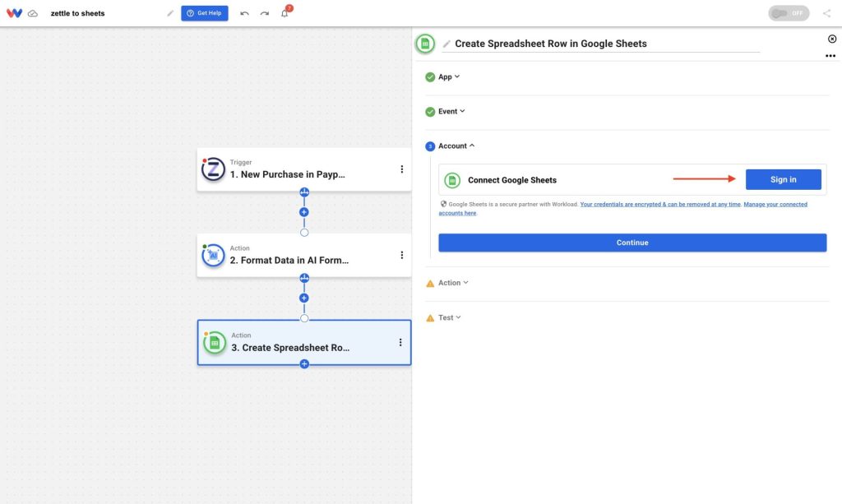842x504 pixels.
Task: Edit workflow name with pencil icon
Action: pos(170,13)
